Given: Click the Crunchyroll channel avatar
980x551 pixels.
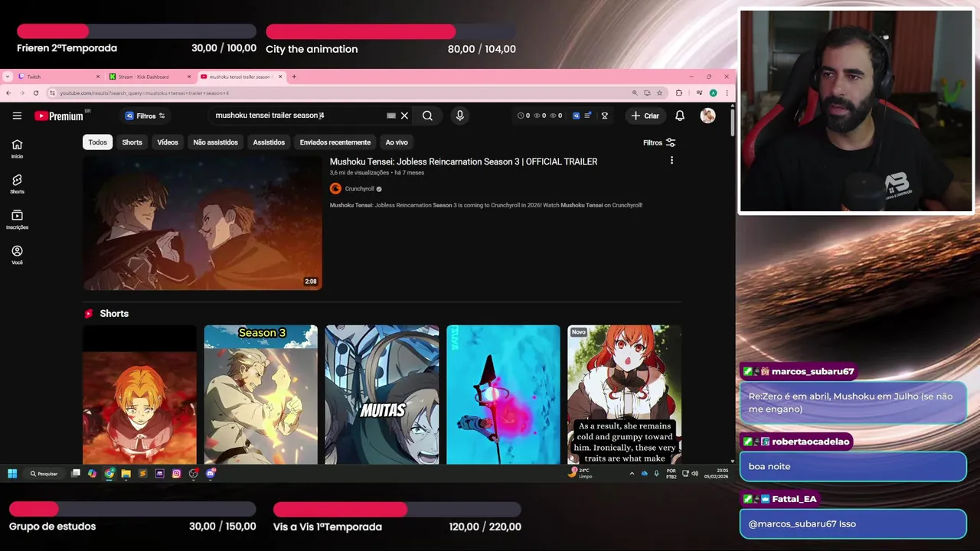Looking at the screenshot, I should coord(335,188).
